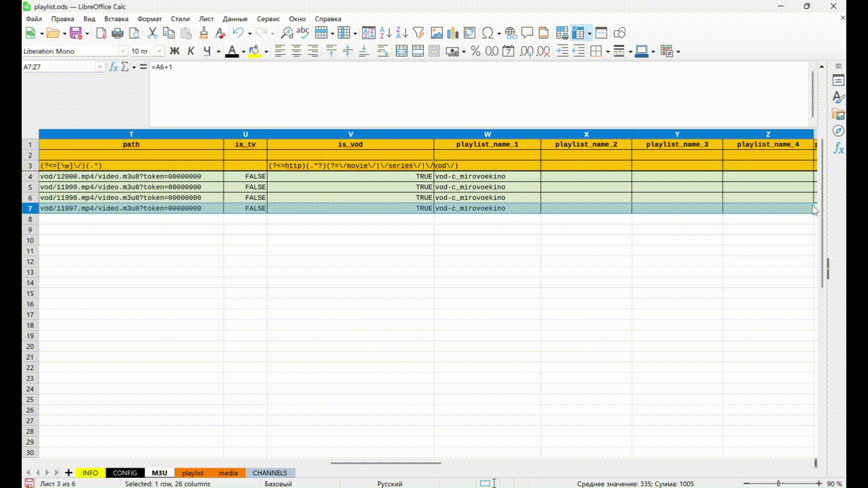Click the Function Wizard fx icon
This screenshot has width=868, height=488.
114,67
